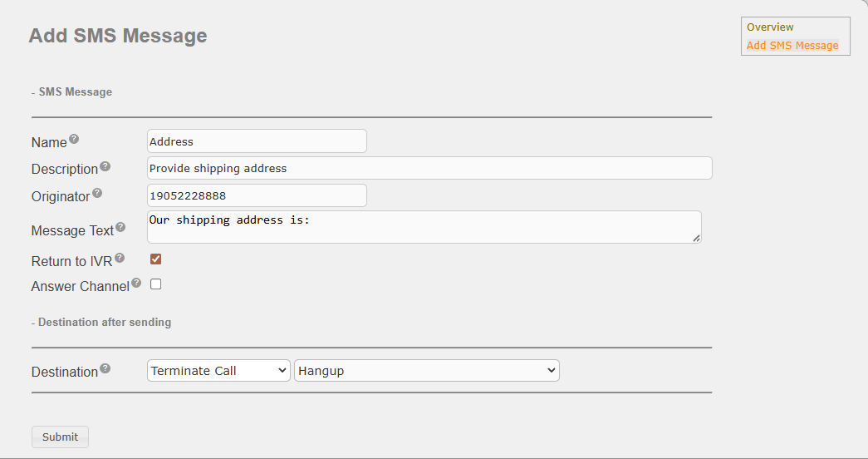The height and width of the screenshot is (459, 868).
Task: Click help icon beside Return to IVR
Action: click(x=120, y=258)
